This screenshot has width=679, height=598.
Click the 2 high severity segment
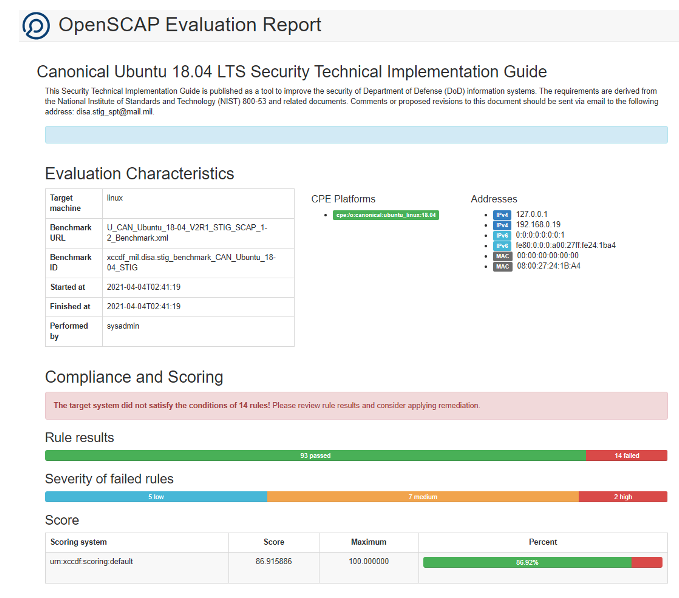pyautogui.click(x=623, y=497)
